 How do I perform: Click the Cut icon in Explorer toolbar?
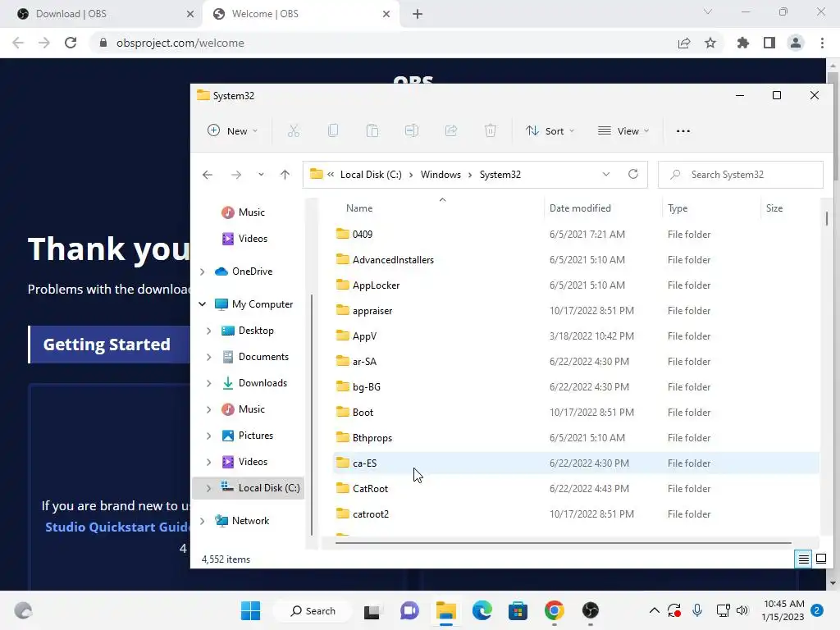pyautogui.click(x=294, y=130)
